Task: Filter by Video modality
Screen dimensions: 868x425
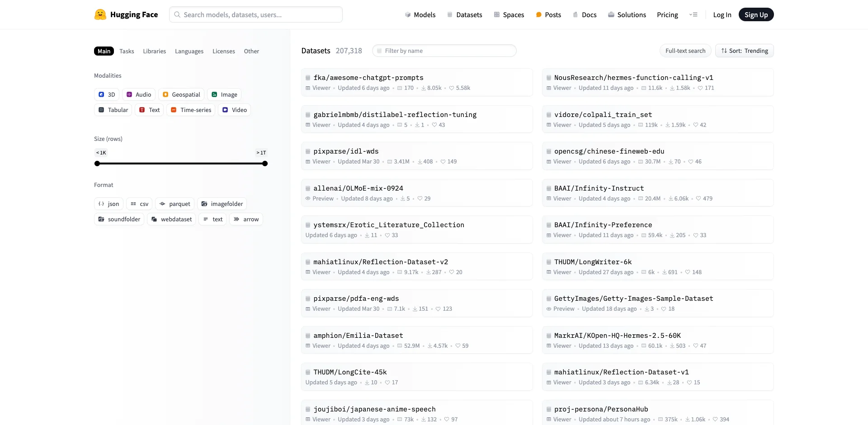Action: point(234,110)
